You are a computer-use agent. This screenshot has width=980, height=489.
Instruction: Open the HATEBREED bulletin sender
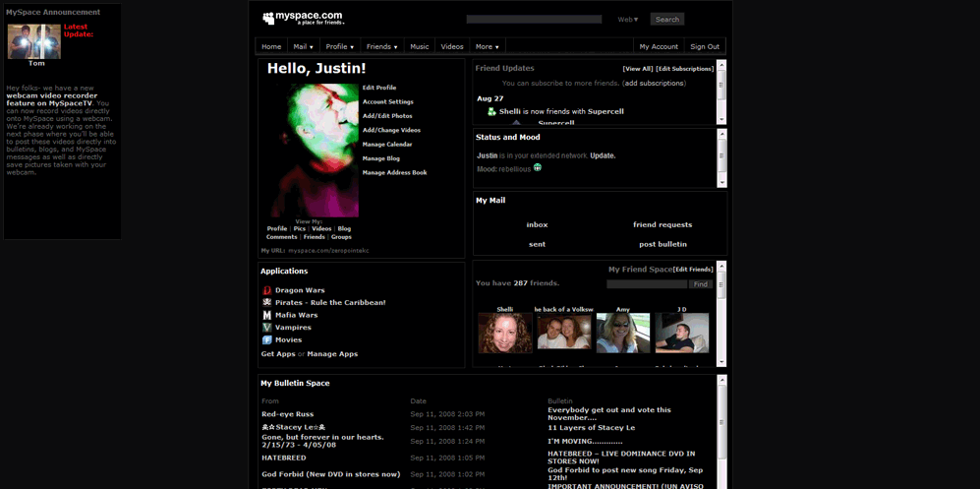click(x=284, y=458)
